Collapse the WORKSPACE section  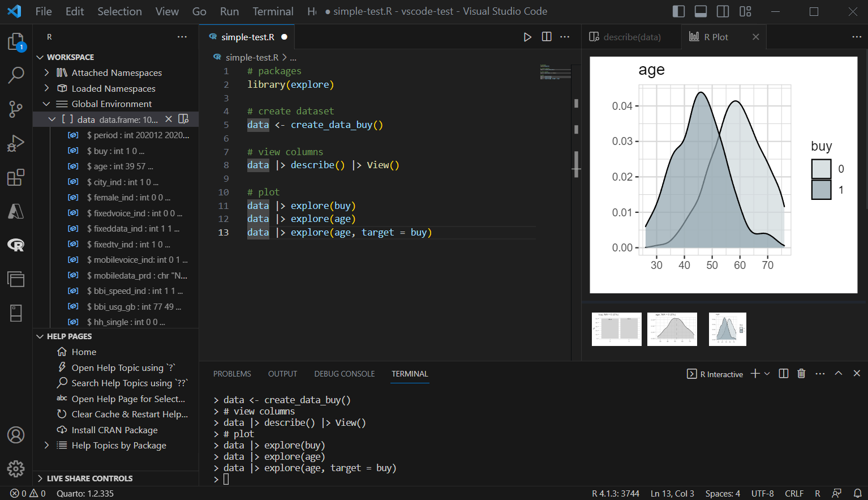[40, 57]
